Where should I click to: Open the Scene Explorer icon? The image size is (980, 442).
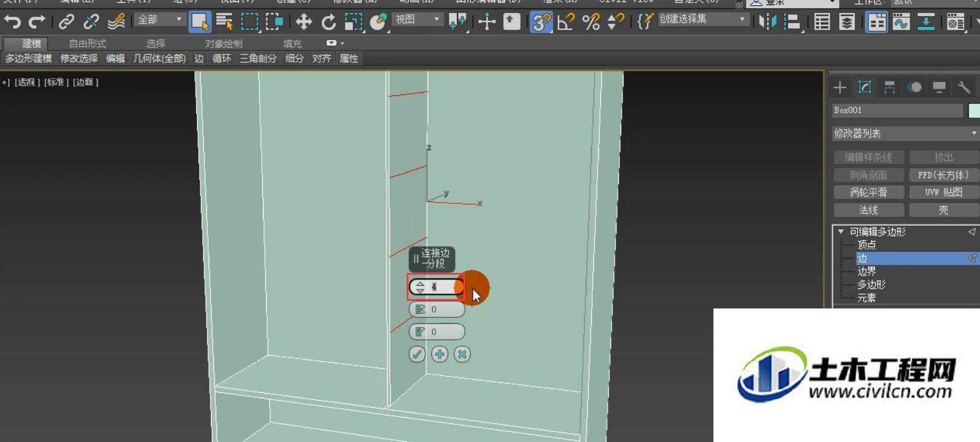point(822,22)
